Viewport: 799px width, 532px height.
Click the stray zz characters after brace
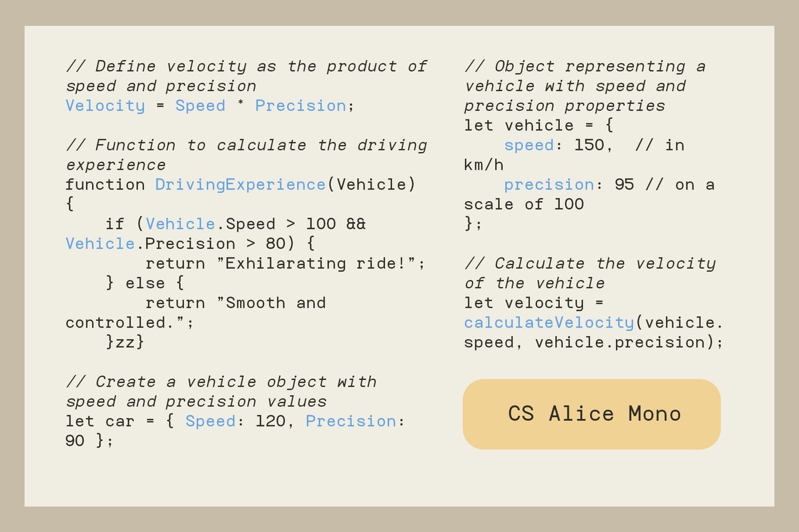tap(125, 343)
